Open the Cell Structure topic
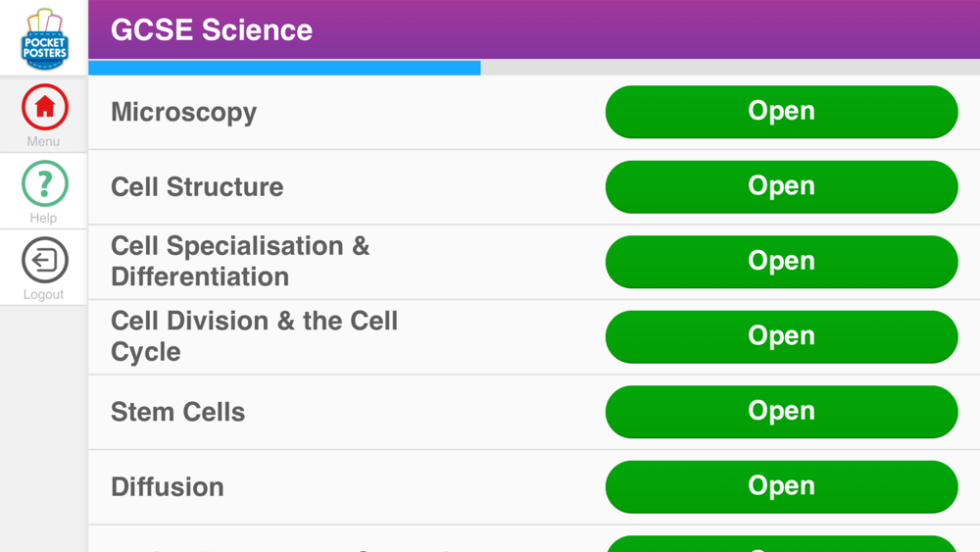This screenshot has height=552, width=980. pyautogui.click(x=781, y=186)
